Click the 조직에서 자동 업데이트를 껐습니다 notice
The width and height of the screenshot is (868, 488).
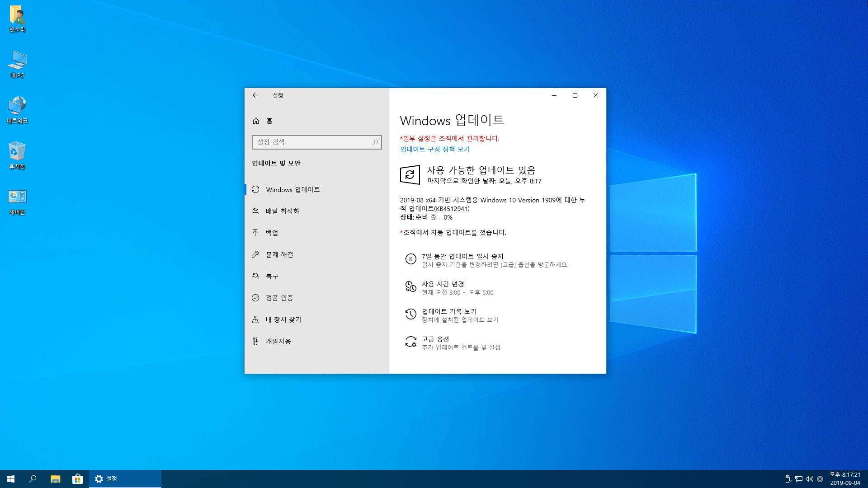pyautogui.click(x=453, y=232)
